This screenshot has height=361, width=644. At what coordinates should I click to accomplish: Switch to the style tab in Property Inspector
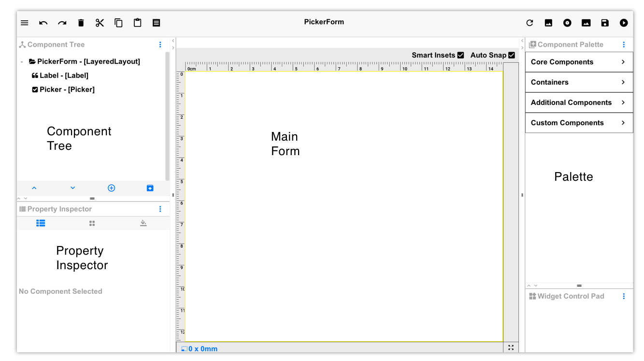click(143, 223)
